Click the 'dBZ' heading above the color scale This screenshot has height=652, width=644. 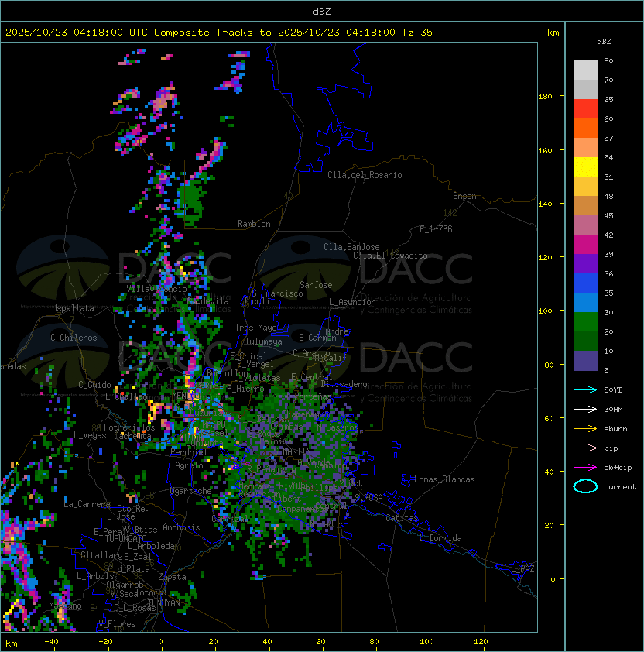(604, 42)
